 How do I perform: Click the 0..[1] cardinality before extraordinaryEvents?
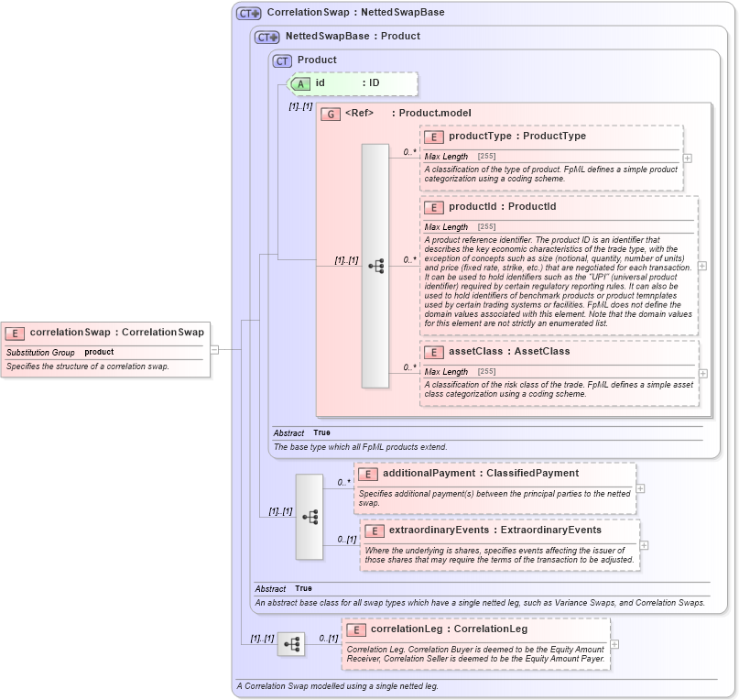[x=347, y=540]
